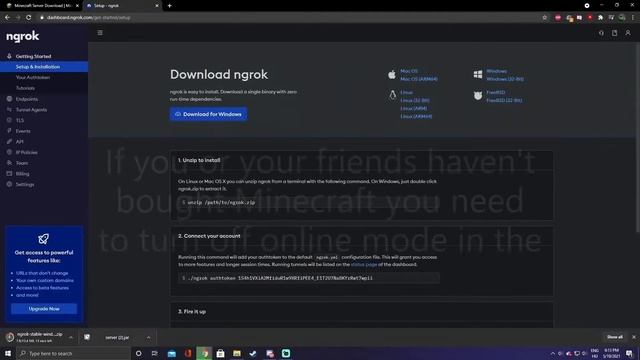The width and height of the screenshot is (640, 360).
Task: Open Chrome three-dot menu
Action: 633,18
